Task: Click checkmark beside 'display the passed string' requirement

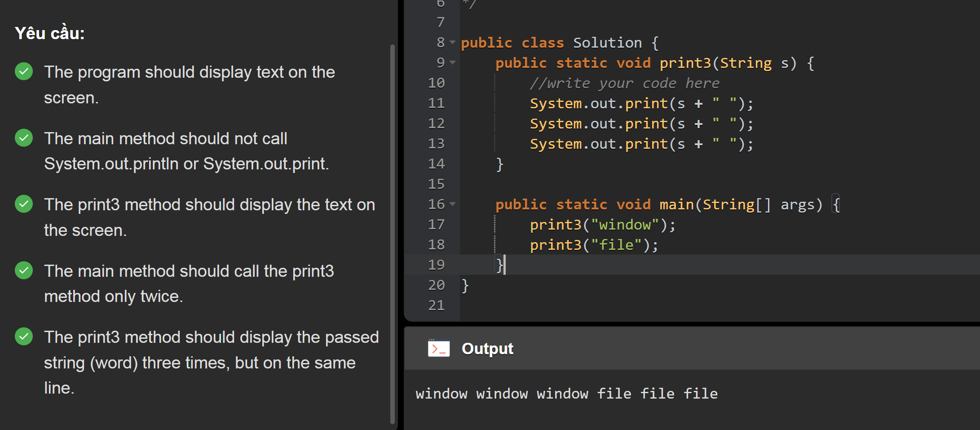Action: [x=24, y=337]
